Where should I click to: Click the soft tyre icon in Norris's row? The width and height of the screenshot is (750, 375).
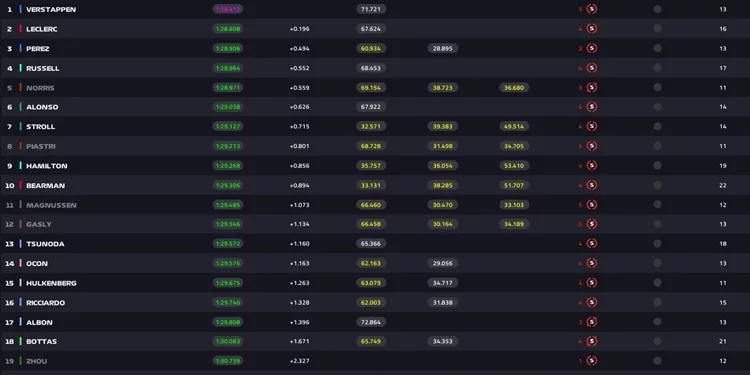[x=592, y=88]
